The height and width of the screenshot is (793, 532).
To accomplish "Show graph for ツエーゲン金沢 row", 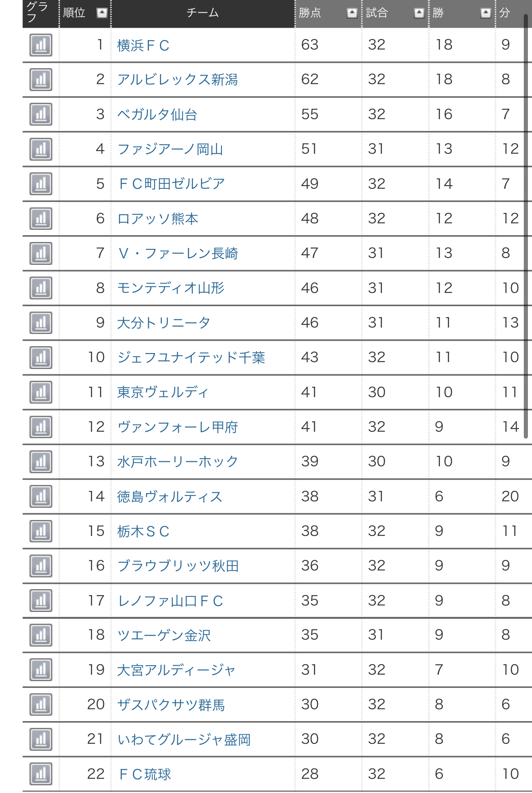I will point(41,635).
